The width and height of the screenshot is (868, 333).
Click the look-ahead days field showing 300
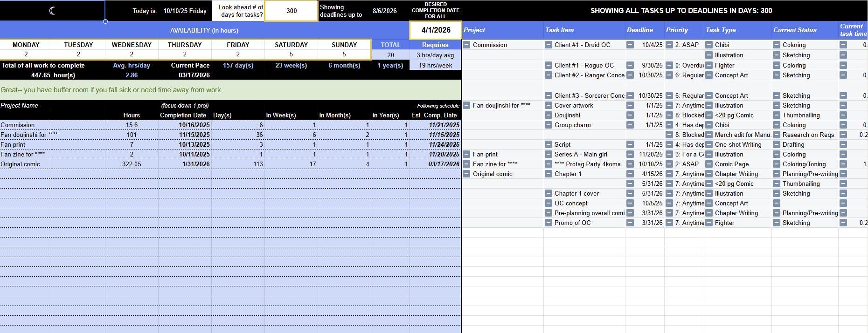(x=292, y=11)
